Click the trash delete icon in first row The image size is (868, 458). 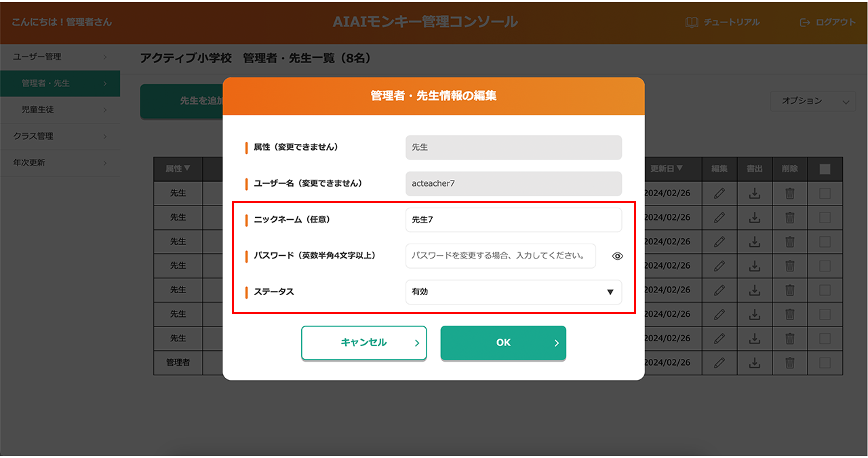[x=789, y=193]
